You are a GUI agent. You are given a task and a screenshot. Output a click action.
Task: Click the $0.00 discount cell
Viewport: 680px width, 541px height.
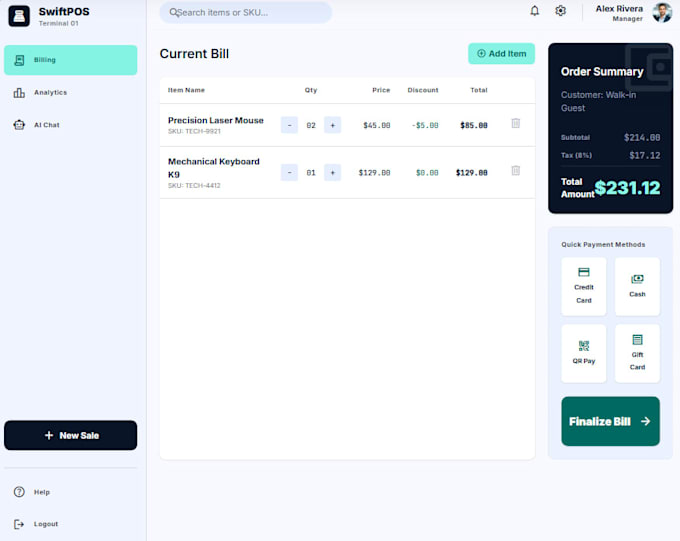tap(427, 173)
